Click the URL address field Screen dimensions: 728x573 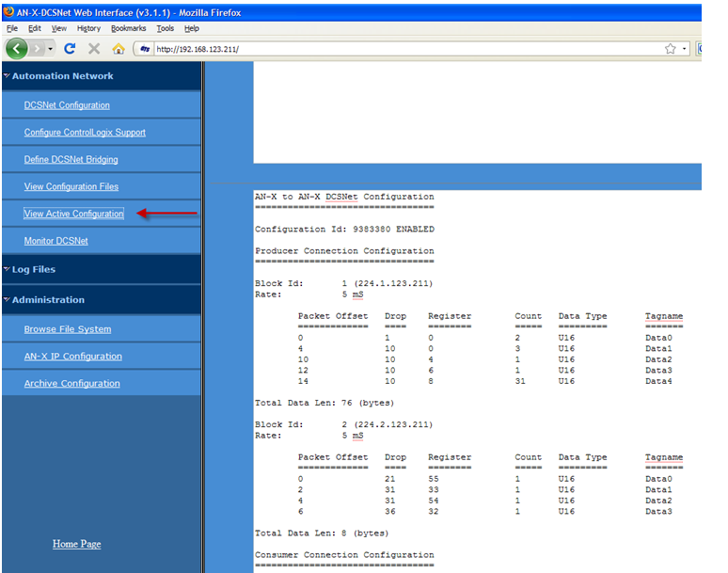pos(408,49)
